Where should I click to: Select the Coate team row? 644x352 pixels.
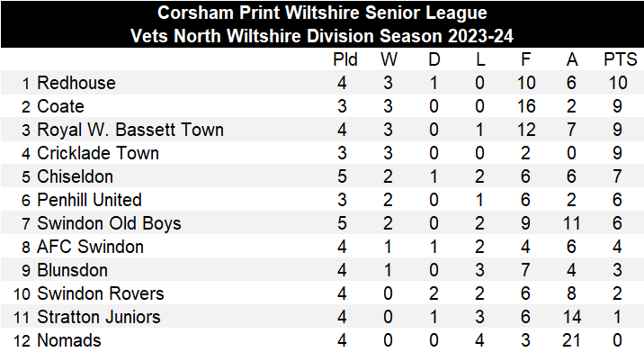click(x=322, y=106)
